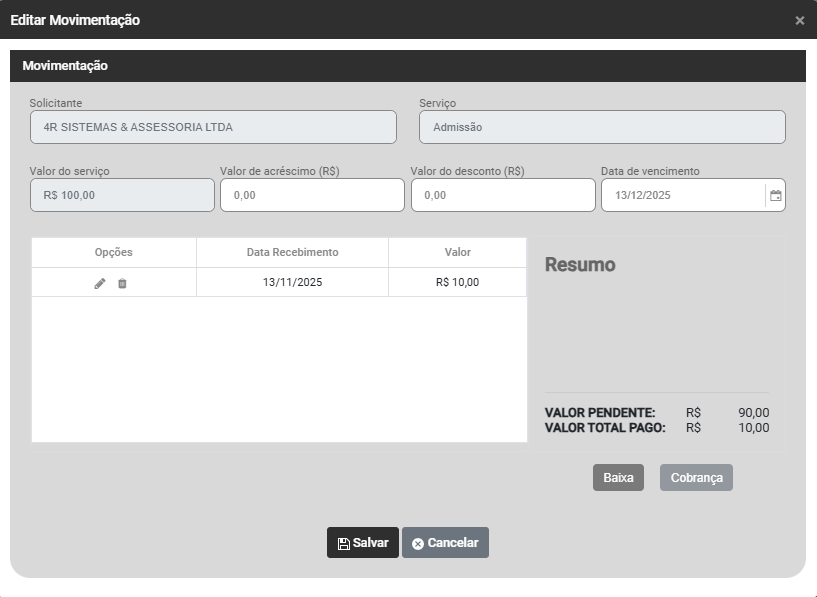Focus the Valor de acréscimo input
This screenshot has height=597, width=817.
[313, 195]
